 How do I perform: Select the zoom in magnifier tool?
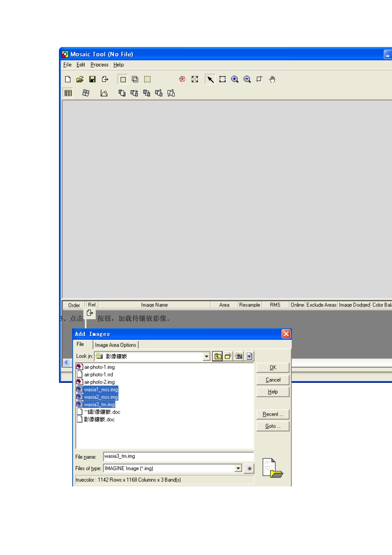[x=235, y=79]
